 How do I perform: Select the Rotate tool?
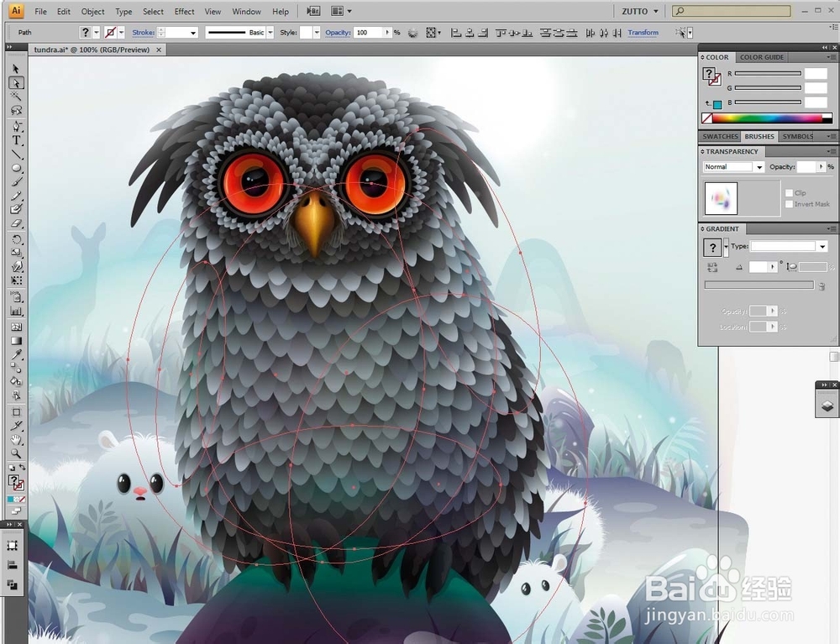16,239
